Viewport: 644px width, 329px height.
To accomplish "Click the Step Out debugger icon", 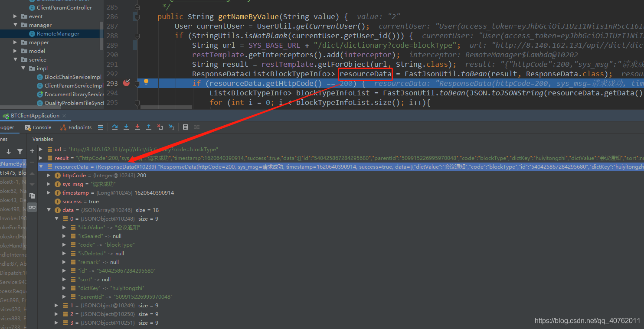I will 149,127.
